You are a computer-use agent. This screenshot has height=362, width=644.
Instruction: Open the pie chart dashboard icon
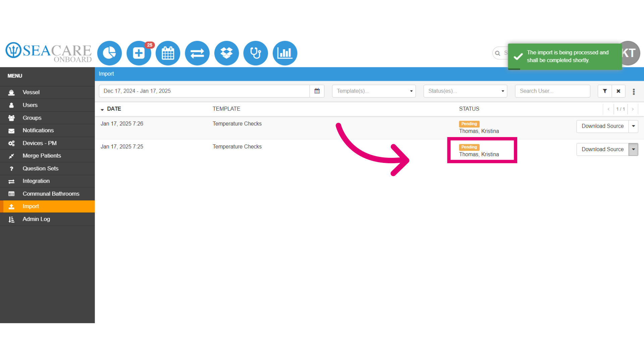109,53
